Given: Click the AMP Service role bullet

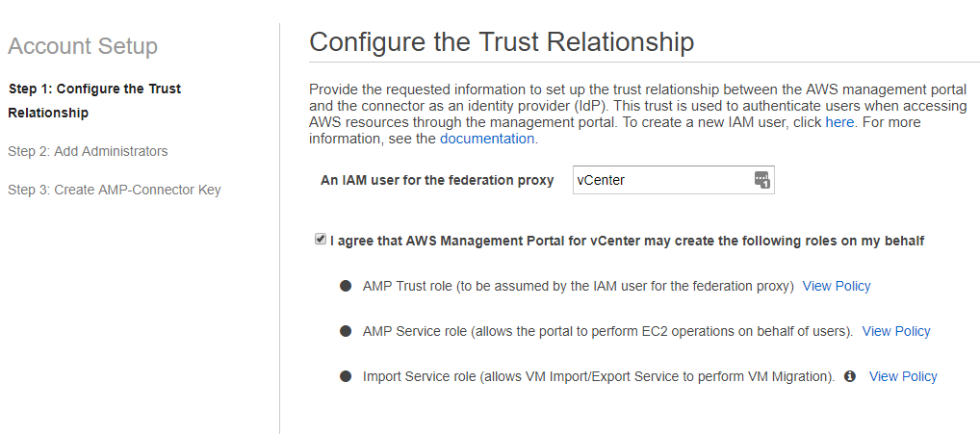Looking at the screenshot, I should 346,331.
